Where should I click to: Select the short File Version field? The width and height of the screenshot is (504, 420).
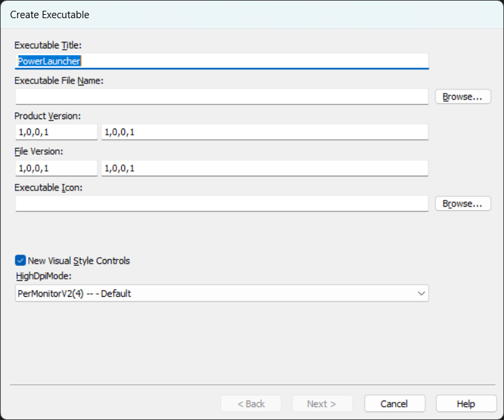tap(57, 168)
